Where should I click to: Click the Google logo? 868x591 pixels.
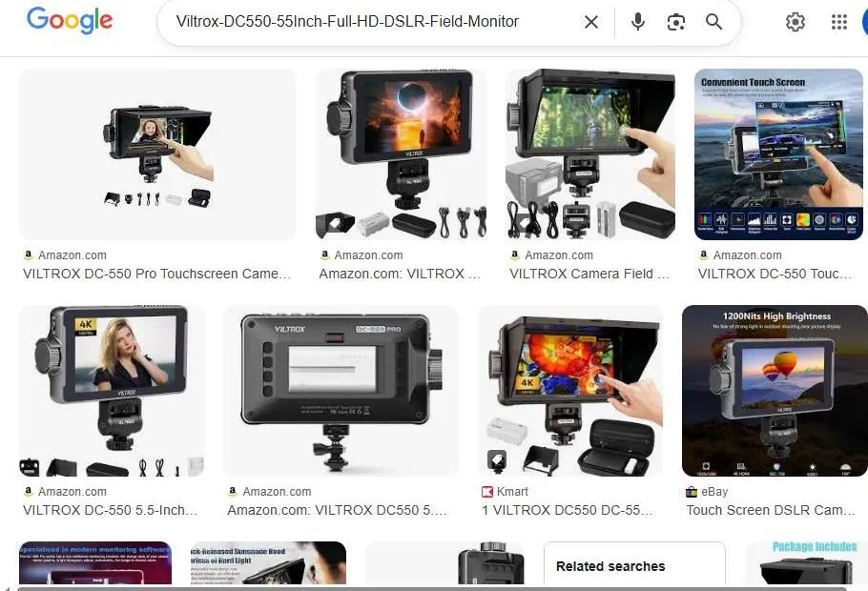click(70, 21)
